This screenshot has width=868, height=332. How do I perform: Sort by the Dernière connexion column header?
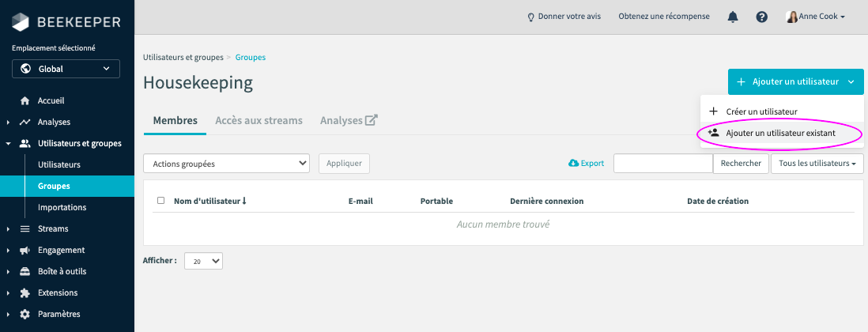(546, 201)
